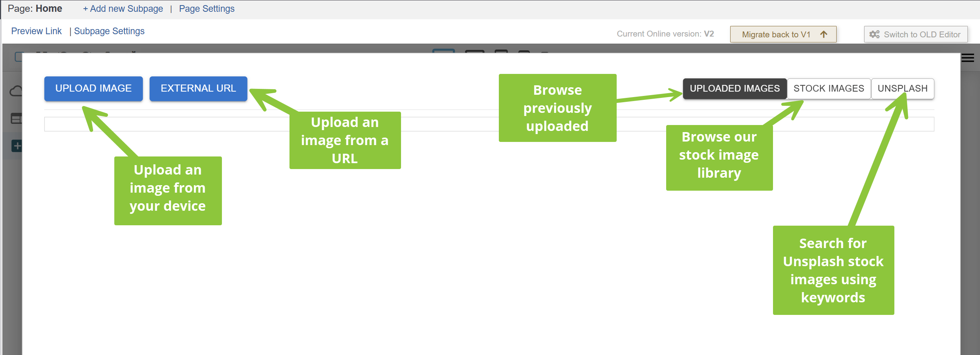The image size is (980, 355).
Task: Open Subpage Settings link
Action: [109, 31]
